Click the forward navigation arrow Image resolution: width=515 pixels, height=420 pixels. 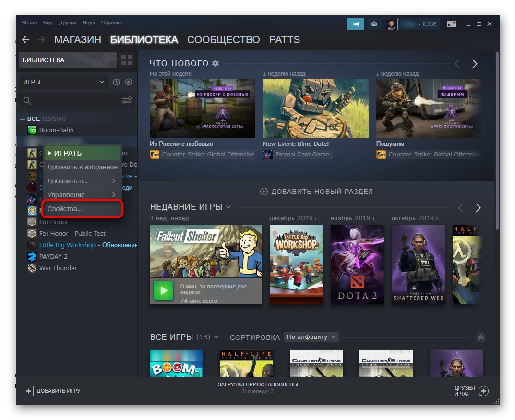(41, 40)
